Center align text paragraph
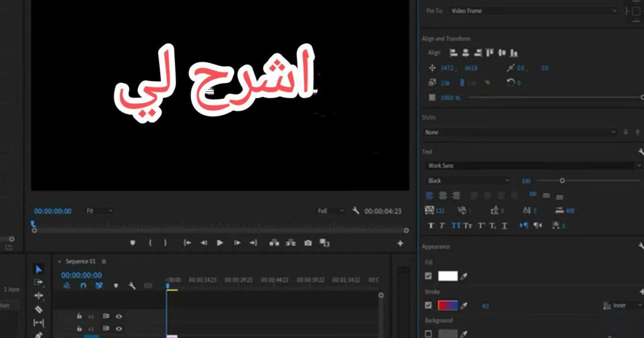 [443, 196]
